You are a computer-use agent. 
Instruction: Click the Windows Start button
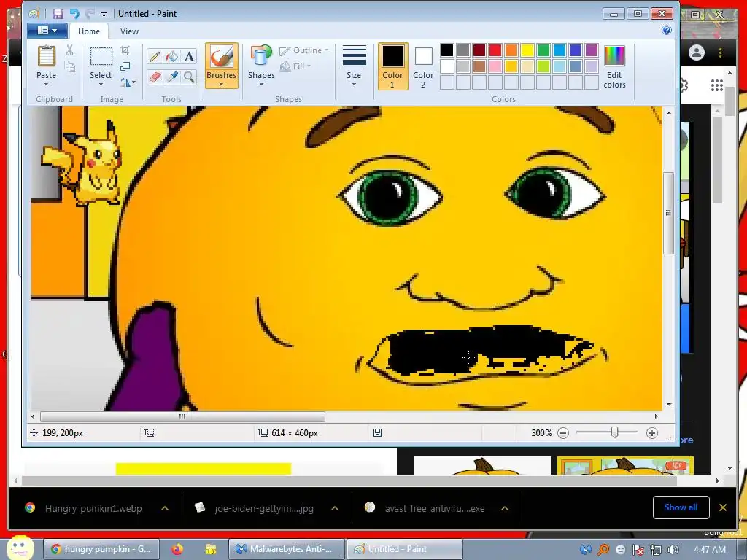(20, 548)
